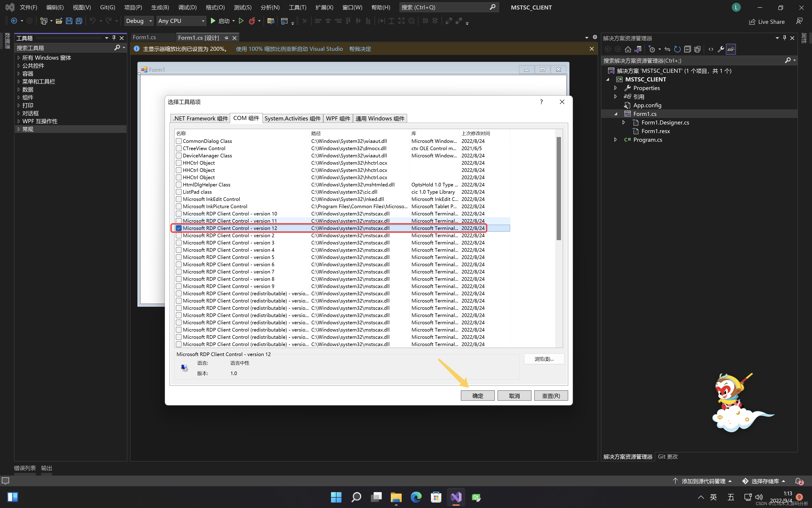Uncheck Microsoft RDP Client Control version 12
Image resolution: width=812 pixels, height=508 pixels.
pyautogui.click(x=179, y=228)
